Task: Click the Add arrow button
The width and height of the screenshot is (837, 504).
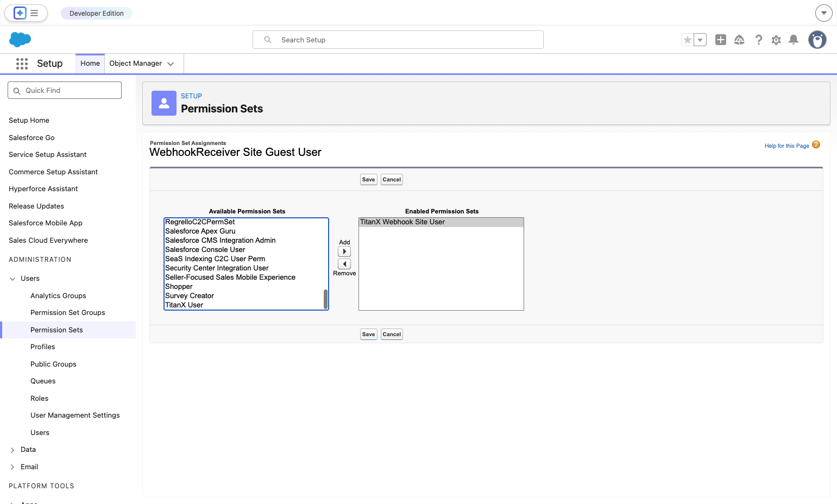Action: [344, 251]
